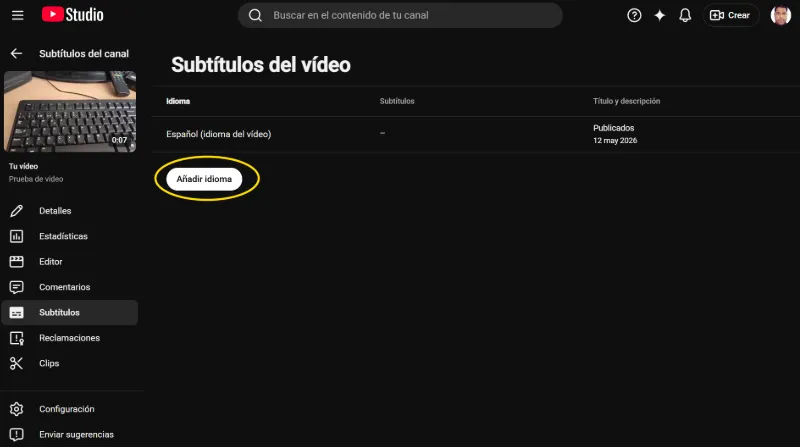Image resolution: width=800 pixels, height=447 pixels.
Task: Click the Clips scissors icon
Action: point(16,363)
